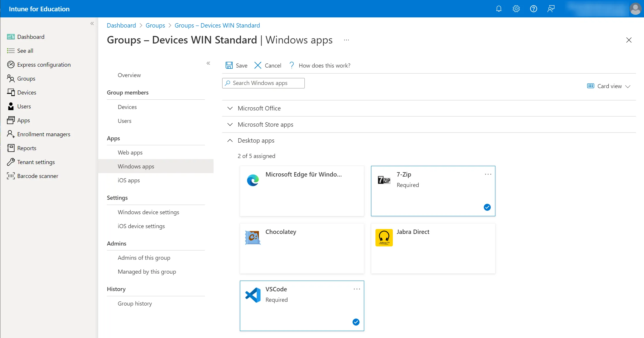Click the Microsoft Edge app icon
Image resolution: width=644 pixels, height=338 pixels.
click(253, 180)
